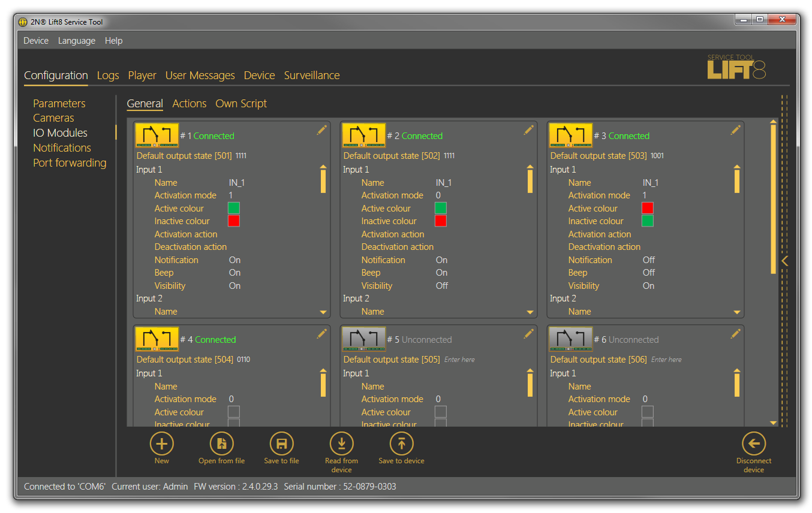The height and width of the screenshot is (513, 812).
Task: Click Default output state field of module #5
Action: coord(459,360)
